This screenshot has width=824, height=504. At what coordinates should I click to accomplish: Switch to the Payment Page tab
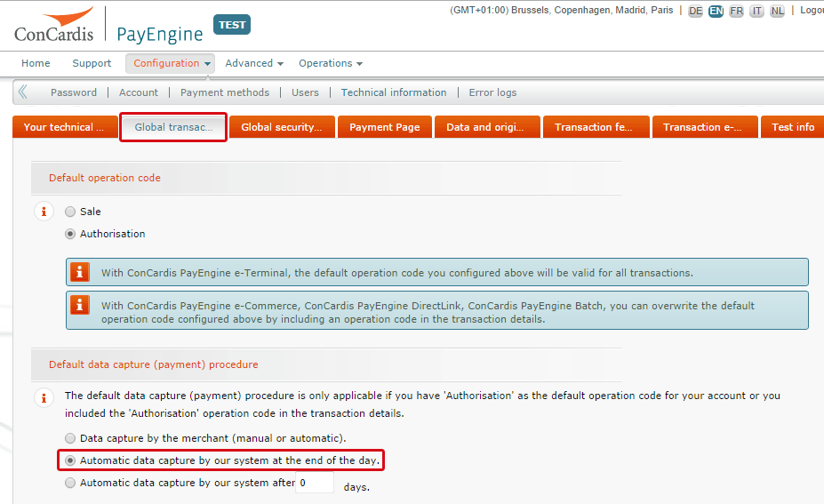coord(384,127)
